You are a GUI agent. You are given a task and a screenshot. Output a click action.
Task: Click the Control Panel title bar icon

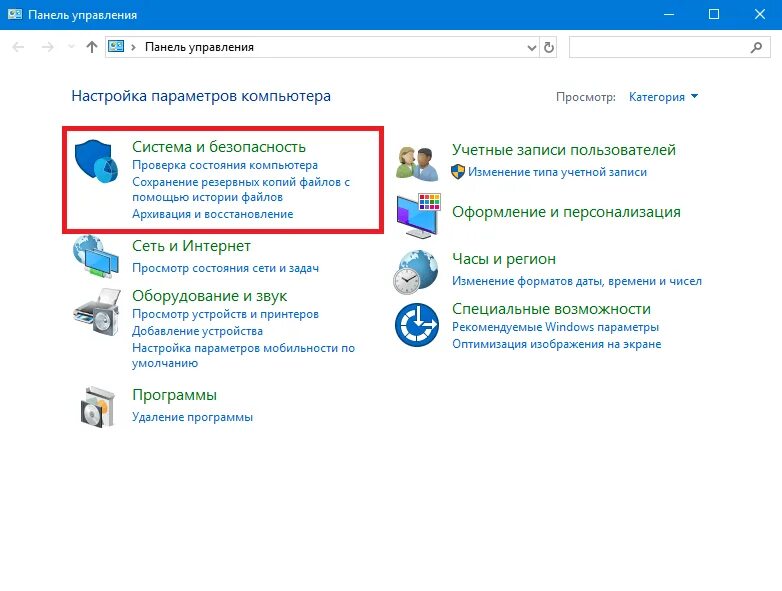15,14
